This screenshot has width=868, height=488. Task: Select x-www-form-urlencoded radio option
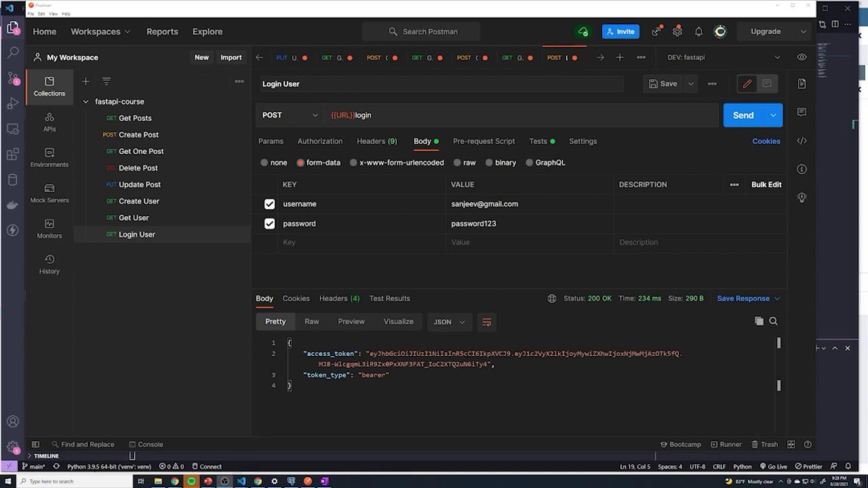point(354,163)
